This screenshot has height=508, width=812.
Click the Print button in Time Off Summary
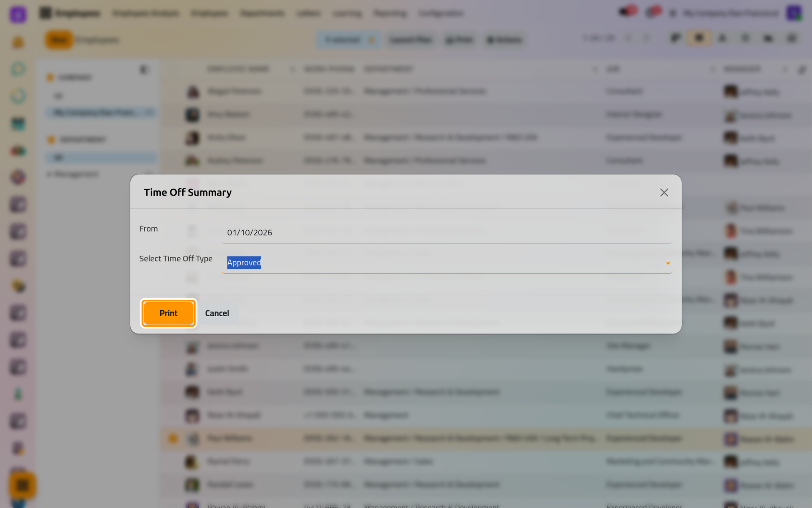[168, 313]
